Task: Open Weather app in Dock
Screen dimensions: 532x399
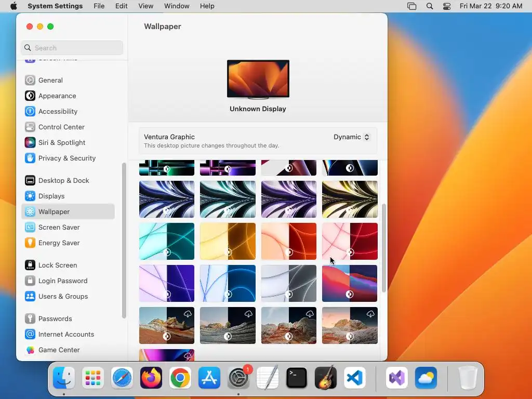Action: pos(426,378)
